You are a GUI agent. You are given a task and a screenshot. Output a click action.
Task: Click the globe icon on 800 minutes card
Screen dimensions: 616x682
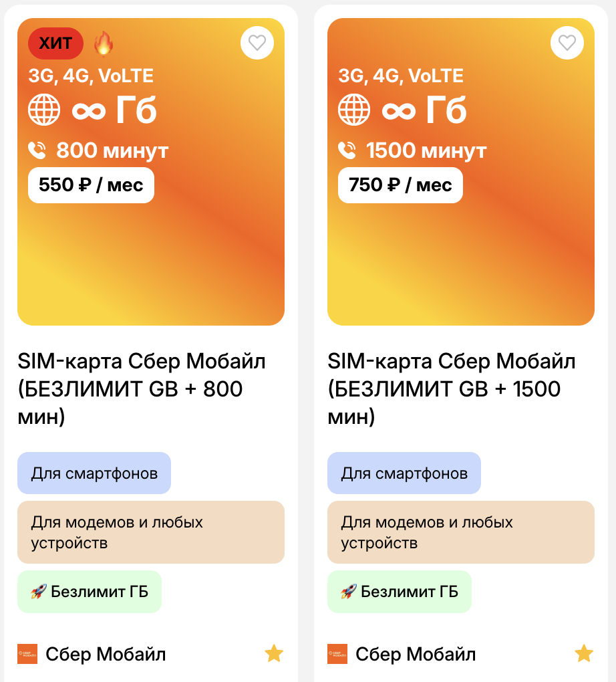(44, 109)
